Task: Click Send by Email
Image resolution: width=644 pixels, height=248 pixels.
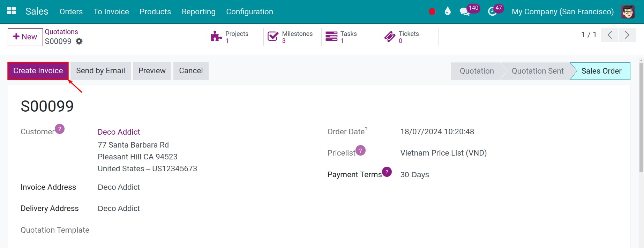Action: [x=100, y=71]
